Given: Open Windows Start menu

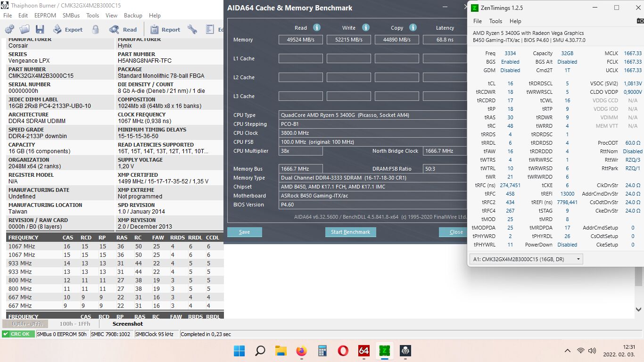Looking at the screenshot, I should (239, 351).
